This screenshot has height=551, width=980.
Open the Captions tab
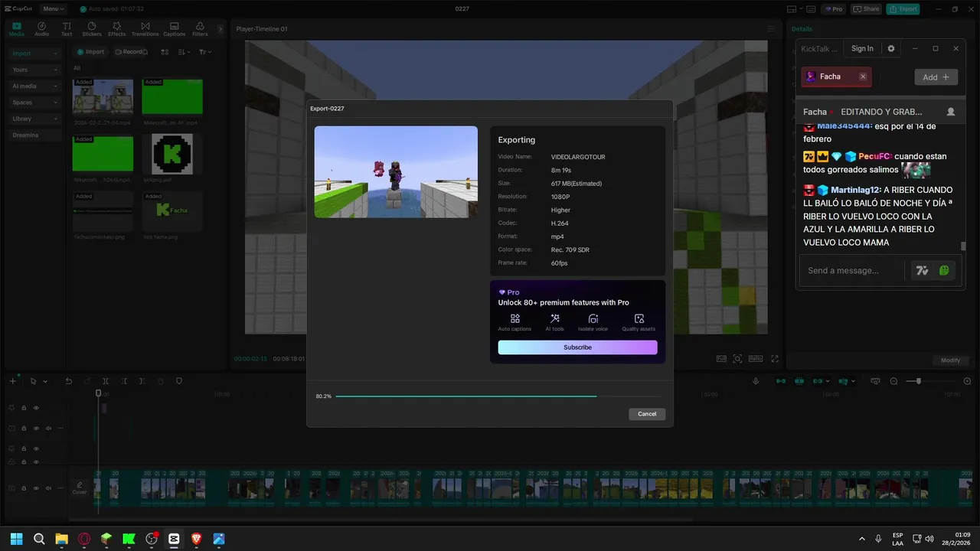click(x=174, y=29)
